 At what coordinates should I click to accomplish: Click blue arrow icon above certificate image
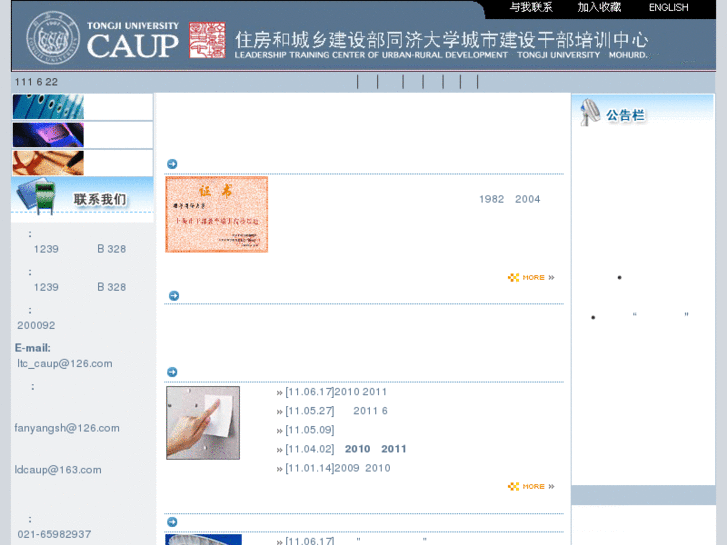[x=172, y=164]
